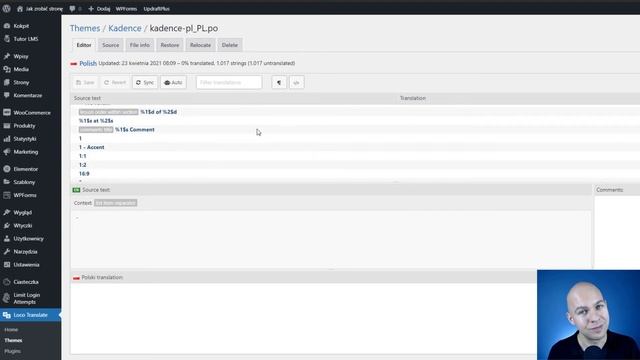Open the WordPress logo menu
640x360 pixels.
pyautogui.click(x=7, y=8)
